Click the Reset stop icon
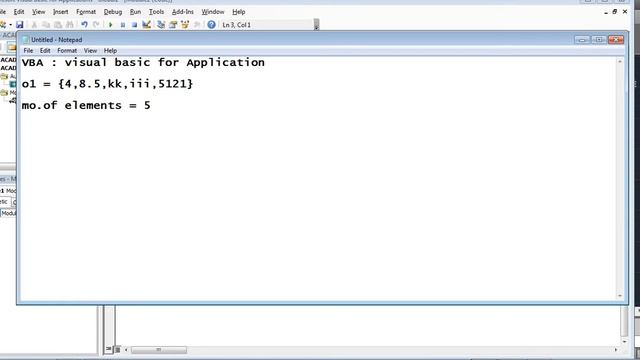 (134, 25)
